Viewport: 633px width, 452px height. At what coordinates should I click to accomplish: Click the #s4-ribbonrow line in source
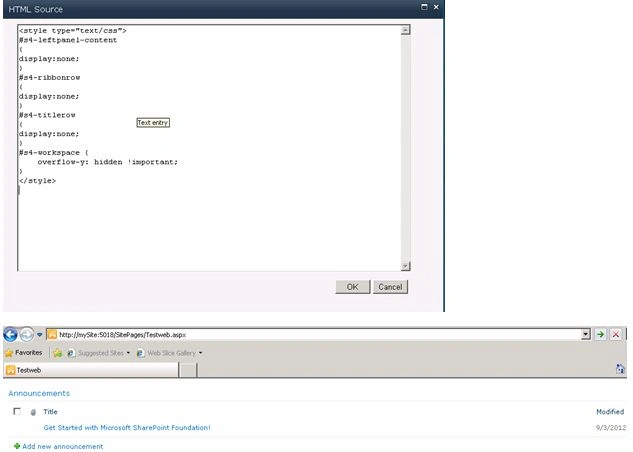49,77
